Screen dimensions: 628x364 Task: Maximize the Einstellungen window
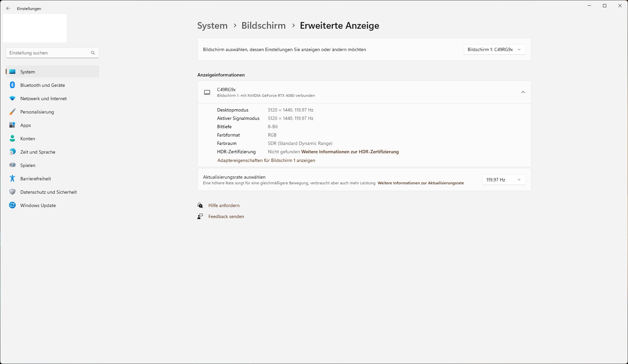click(605, 6)
